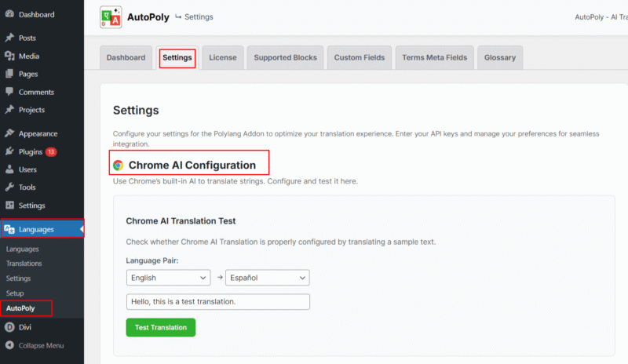The width and height of the screenshot is (628, 364).
Task: Open the Glossary tab
Action: pyautogui.click(x=500, y=58)
